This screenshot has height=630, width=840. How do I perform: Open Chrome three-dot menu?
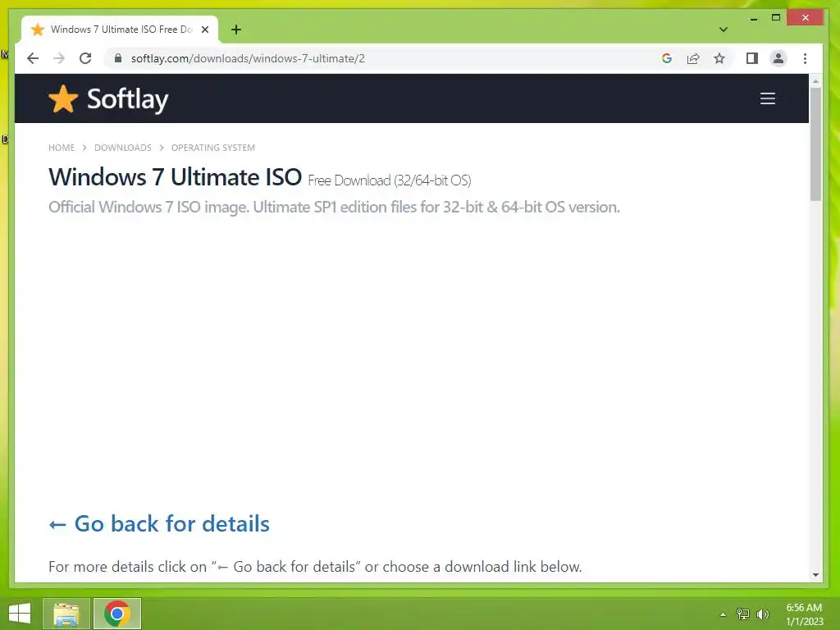[x=805, y=58]
